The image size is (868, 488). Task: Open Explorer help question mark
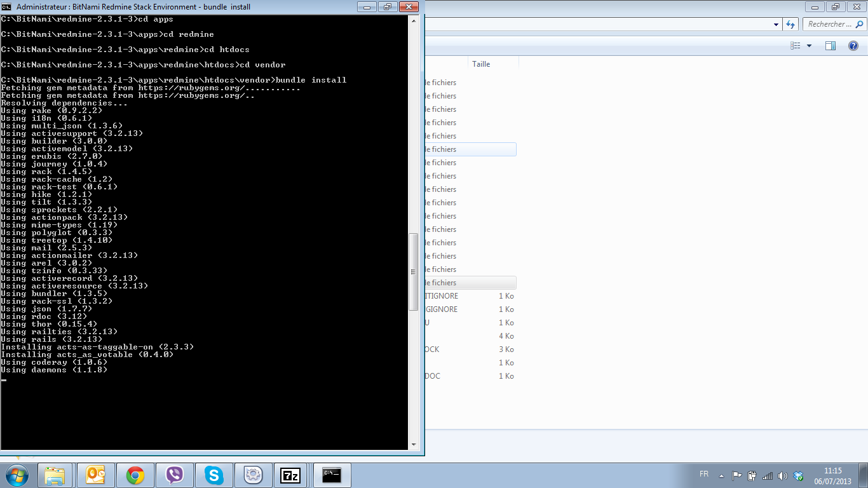[854, 46]
